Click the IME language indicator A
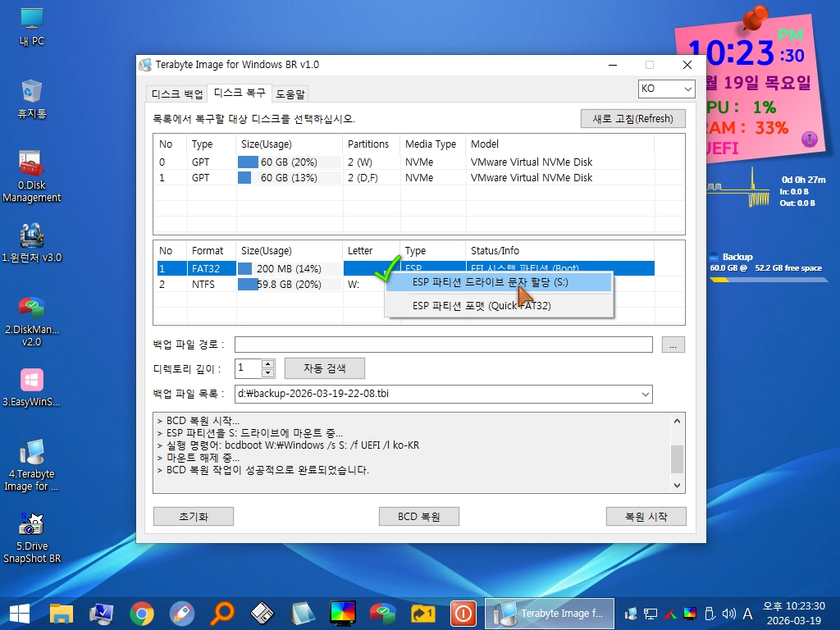This screenshot has width=840, height=630. tap(748, 614)
